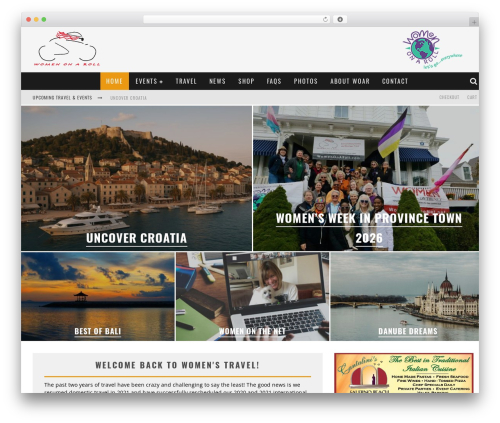
Task: Select the Photos menu item
Action: coord(305,81)
